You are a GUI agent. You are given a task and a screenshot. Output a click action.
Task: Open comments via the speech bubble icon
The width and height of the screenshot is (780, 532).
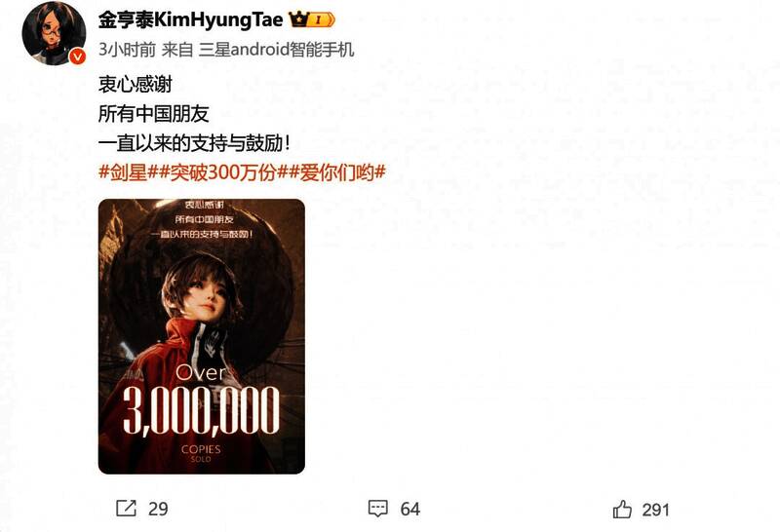[x=378, y=509]
